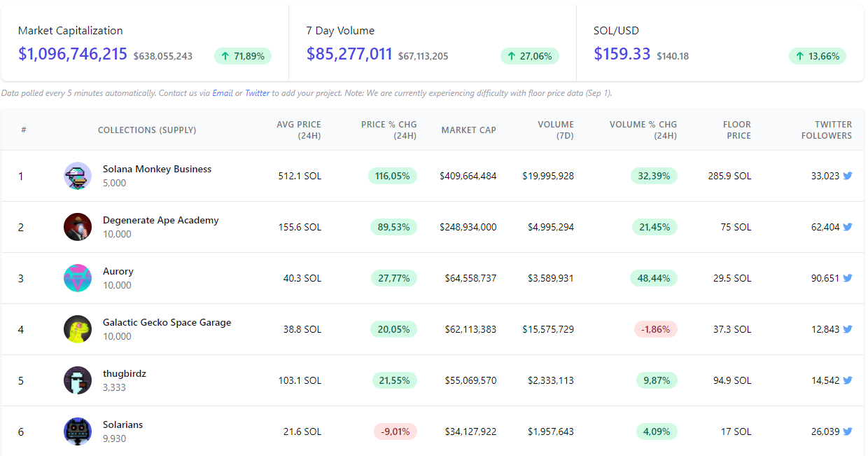Image resolution: width=868 pixels, height=456 pixels.
Task: Click the Degenerate Ape Academy avatar icon
Action: [x=78, y=227]
